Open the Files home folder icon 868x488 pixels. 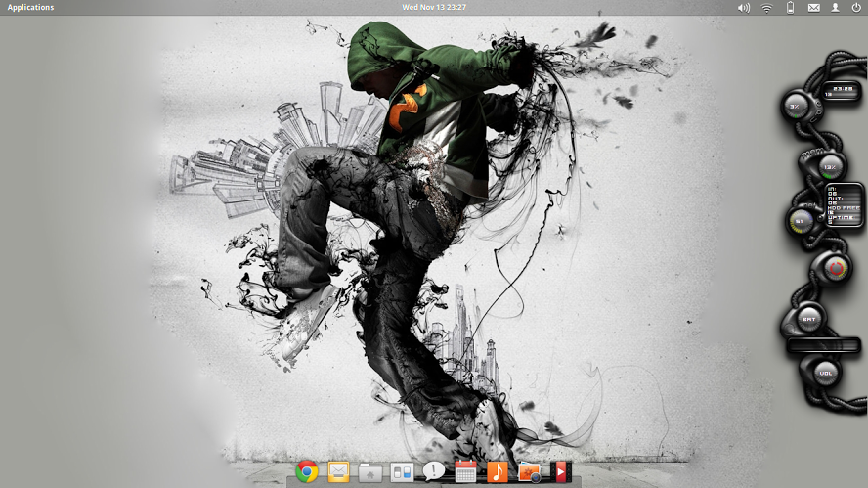click(369, 472)
